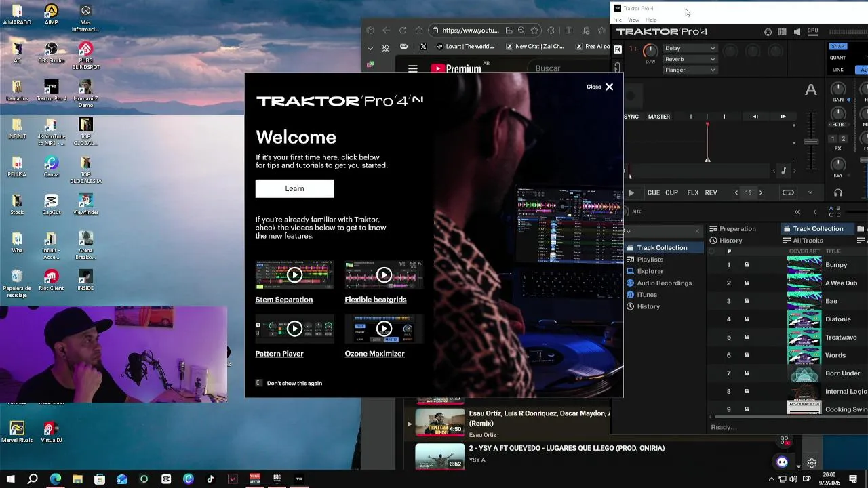Open the YouTube hamburger menu

click(x=412, y=68)
